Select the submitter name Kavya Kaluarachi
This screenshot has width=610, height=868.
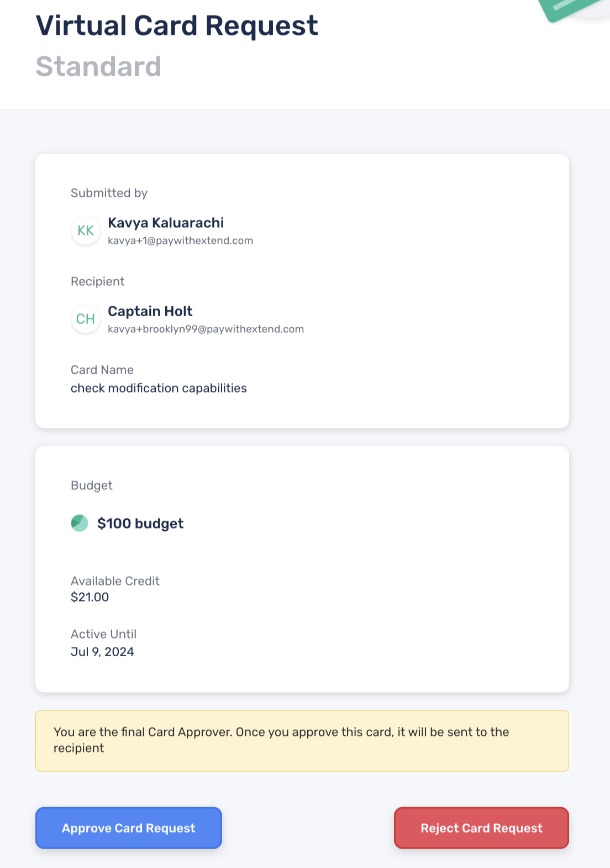pos(166,223)
